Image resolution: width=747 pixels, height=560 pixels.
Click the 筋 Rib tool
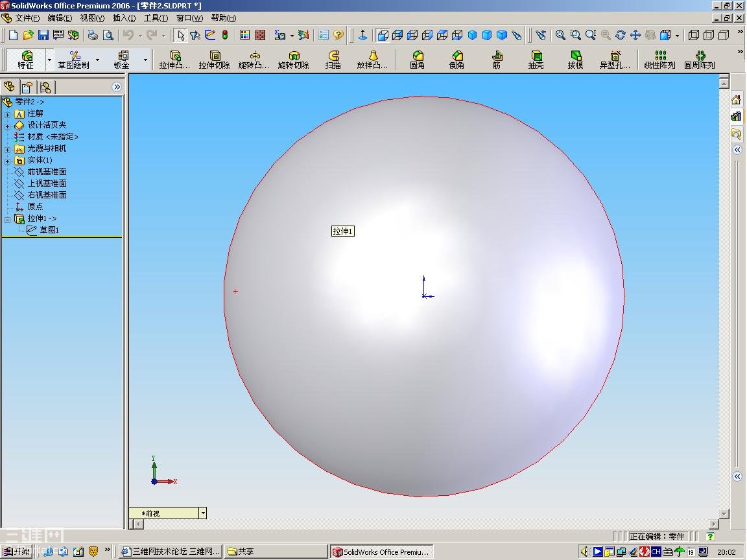click(x=497, y=60)
